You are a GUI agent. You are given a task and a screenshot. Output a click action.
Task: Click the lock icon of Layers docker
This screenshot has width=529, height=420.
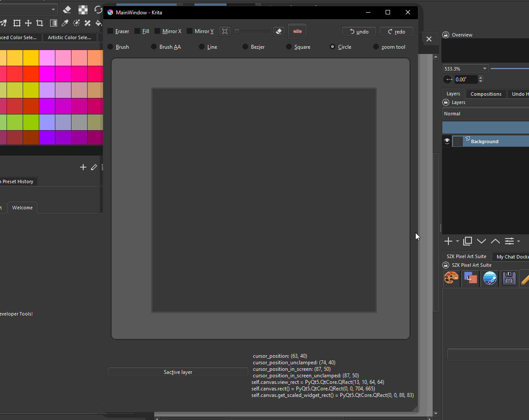(446, 102)
